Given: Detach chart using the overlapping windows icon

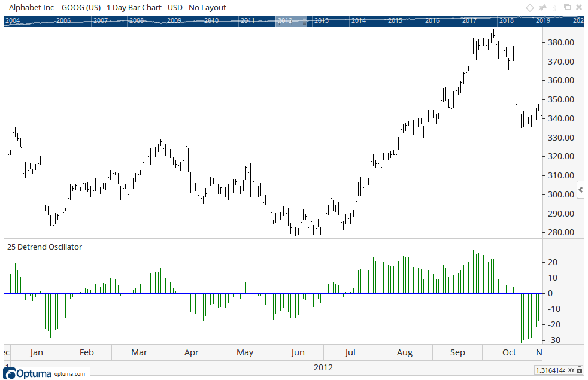Looking at the screenshot, I should click(568, 7).
